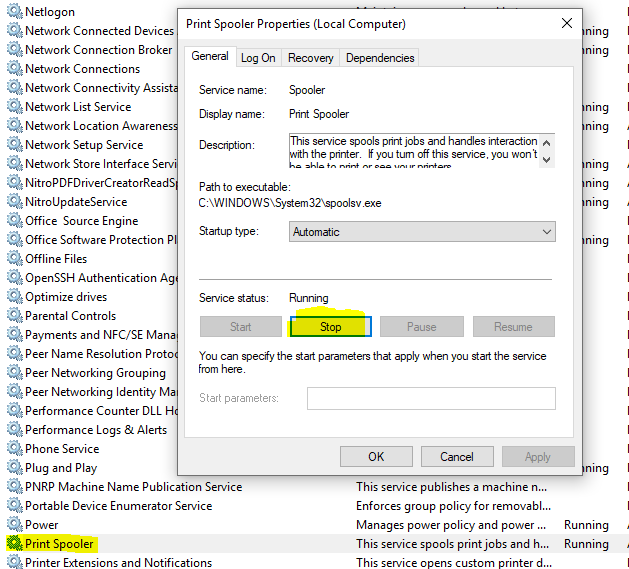This screenshot has height=569, width=629.
Task: Switch to the Log On tab
Action: (x=258, y=58)
